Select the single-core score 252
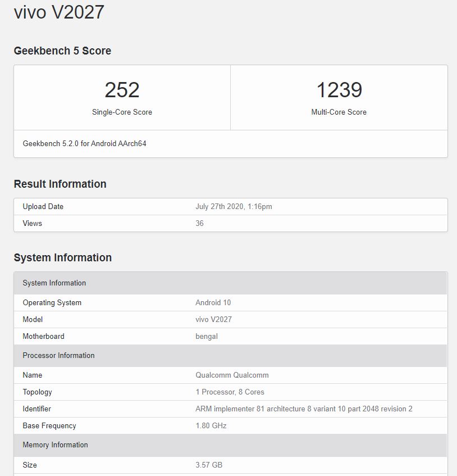The height and width of the screenshot is (476, 457). (x=122, y=90)
